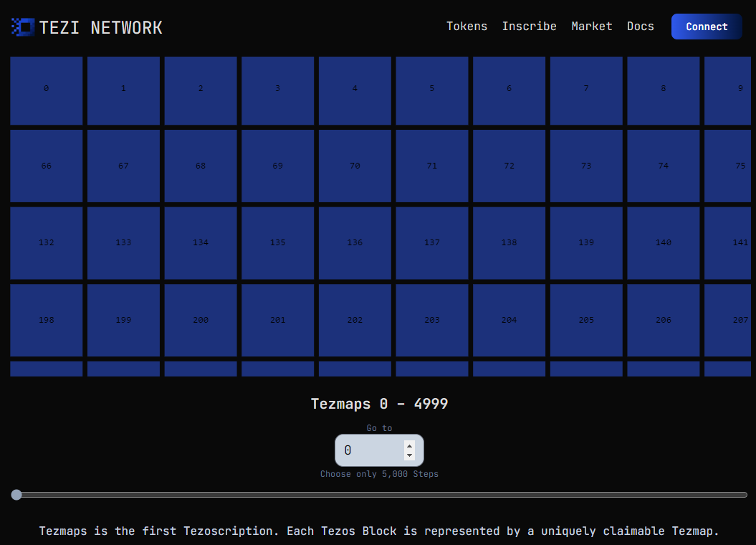
Task: Choose Tezmap block 67
Action: pyautogui.click(x=123, y=166)
